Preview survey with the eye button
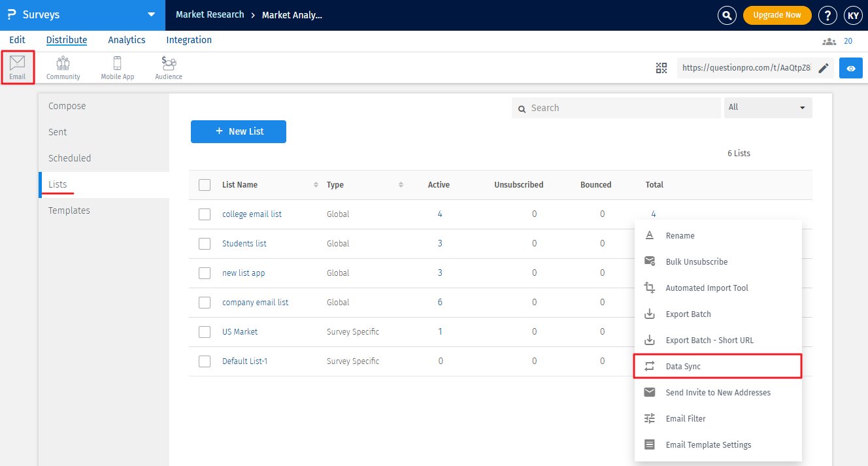The height and width of the screenshot is (466, 868). coord(850,68)
